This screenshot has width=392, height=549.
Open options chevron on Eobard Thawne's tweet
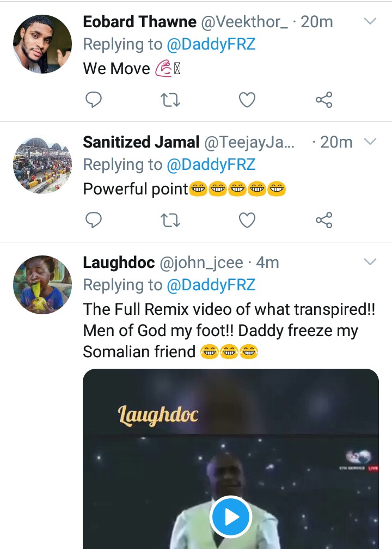click(370, 22)
